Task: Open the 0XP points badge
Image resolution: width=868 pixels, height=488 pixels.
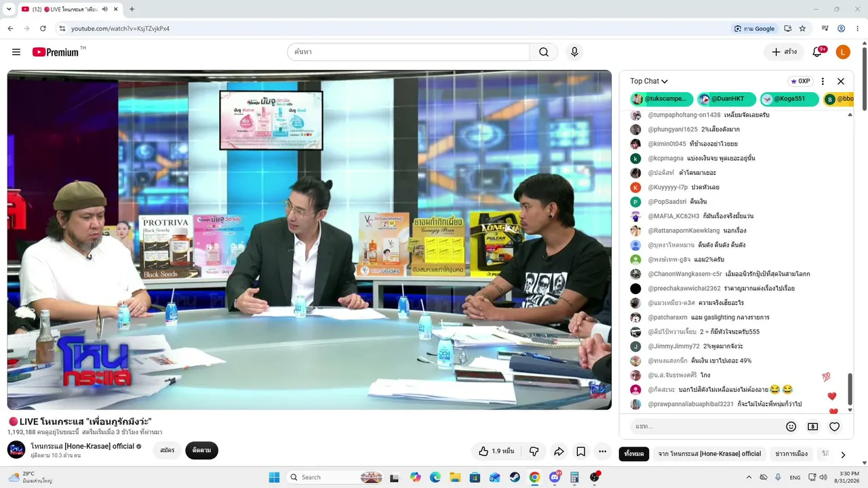Action: coord(800,81)
